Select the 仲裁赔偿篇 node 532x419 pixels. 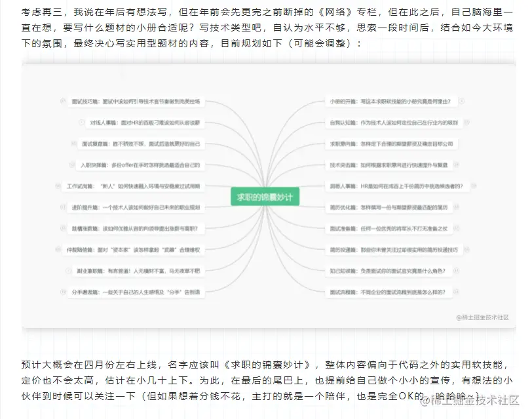pos(134,250)
